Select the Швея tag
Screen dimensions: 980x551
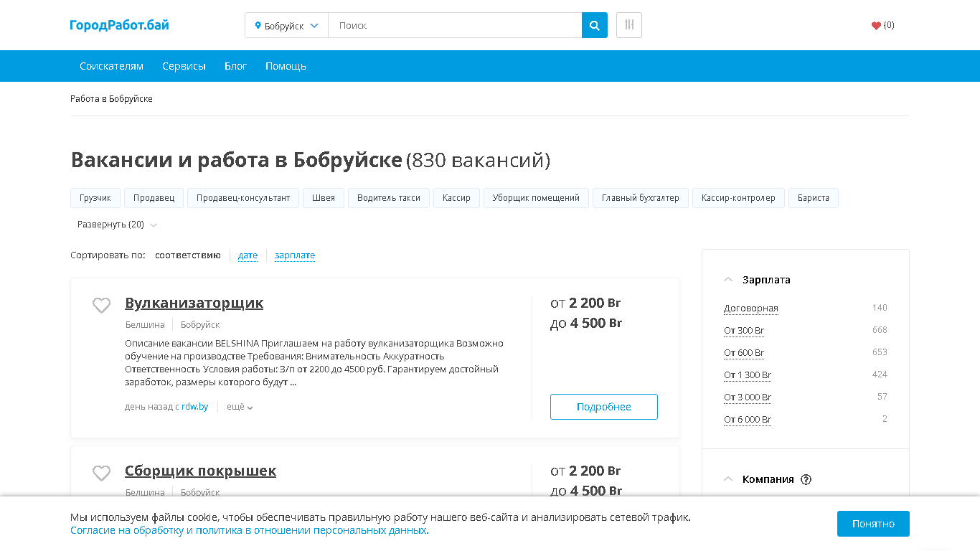[x=324, y=198]
